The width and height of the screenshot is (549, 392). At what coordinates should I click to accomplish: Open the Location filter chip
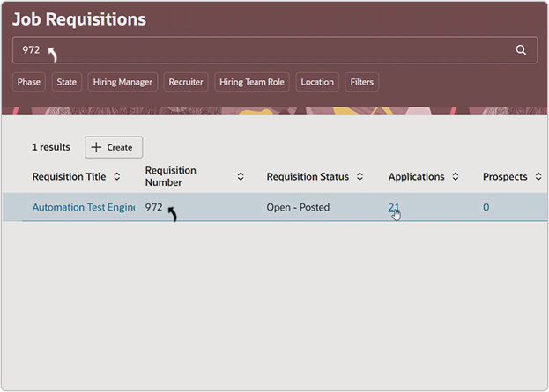317,82
